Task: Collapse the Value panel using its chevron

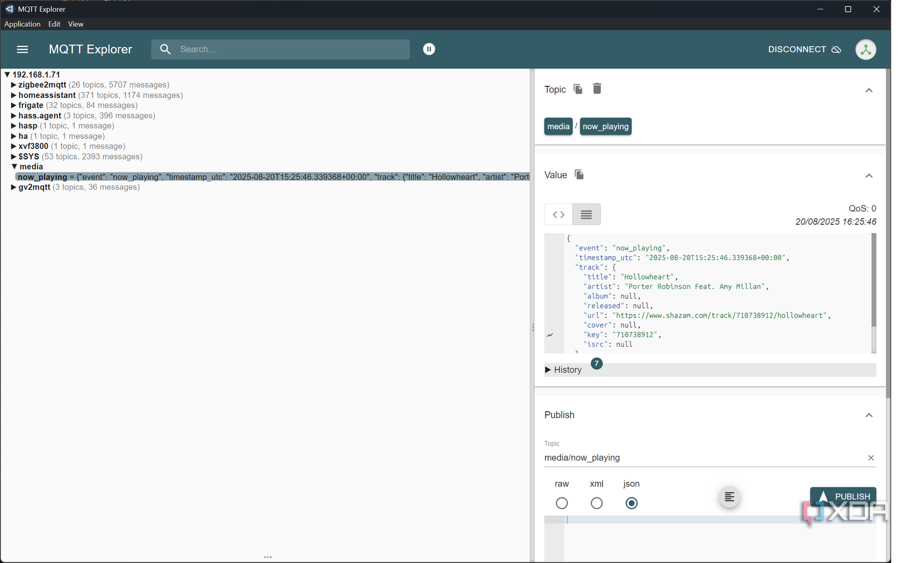Action: (x=869, y=175)
